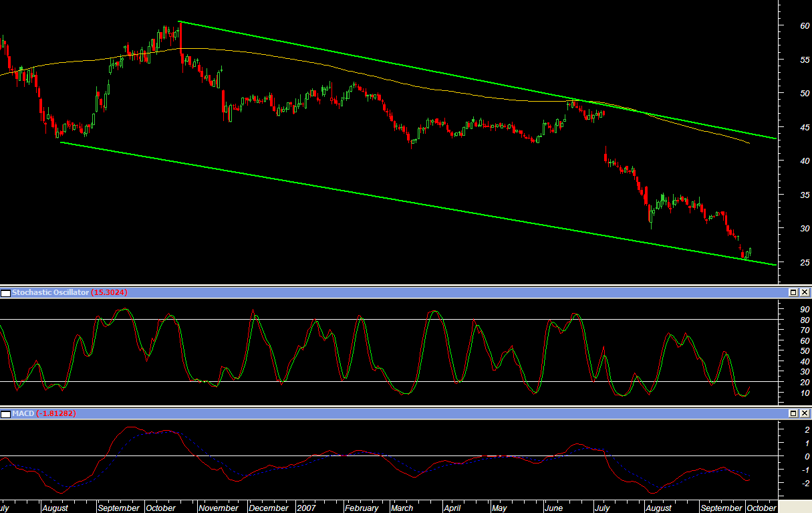Click the -2 value on the MACD scale

[x=805, y=482]
